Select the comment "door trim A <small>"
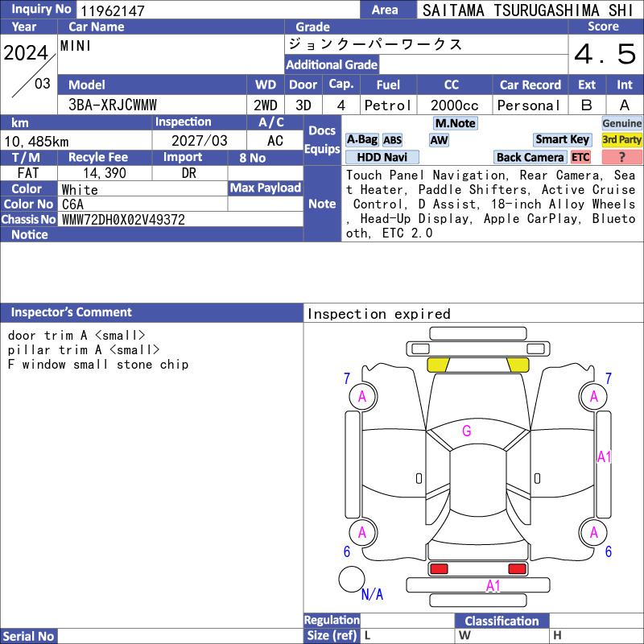This screenshot has height=644, width=644. coord(76,335)
